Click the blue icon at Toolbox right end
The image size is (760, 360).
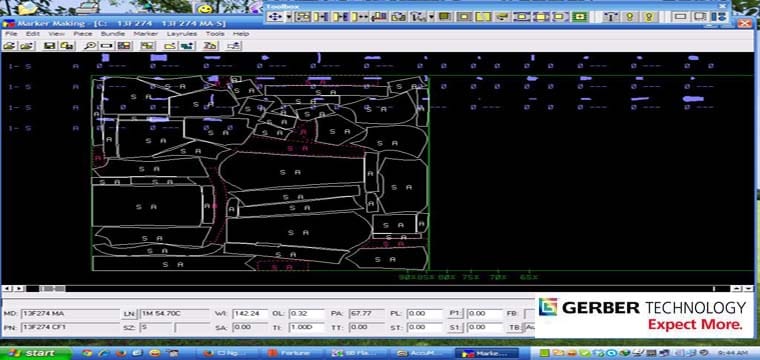pyautogui.click(x=719, y=17)
